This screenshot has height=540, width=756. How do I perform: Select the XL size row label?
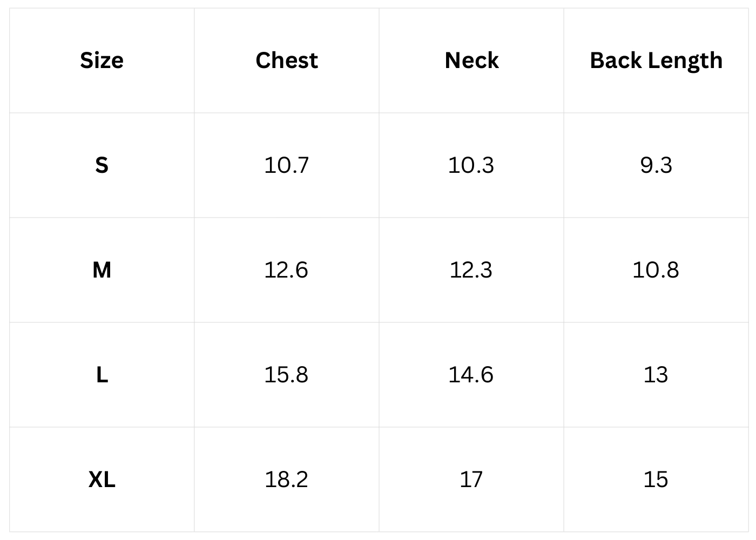point(102,479)
